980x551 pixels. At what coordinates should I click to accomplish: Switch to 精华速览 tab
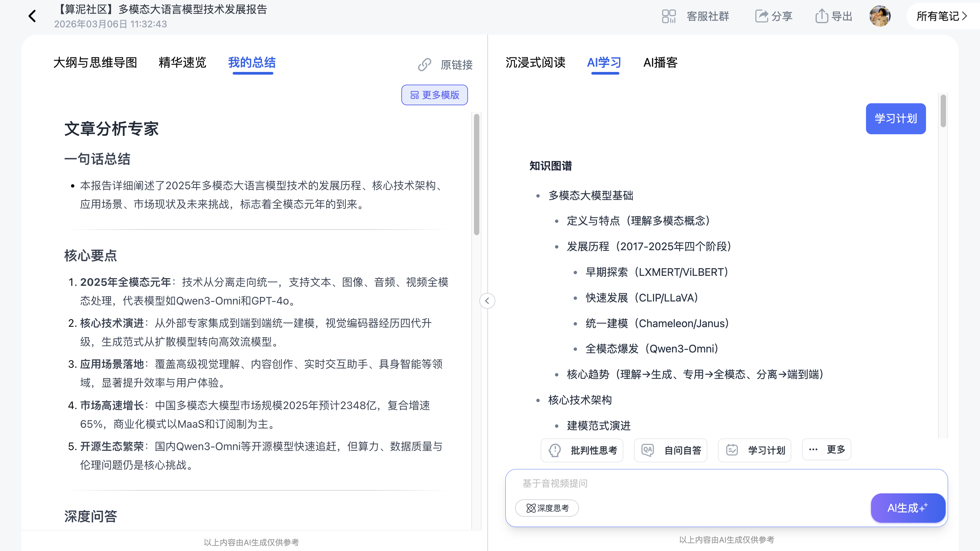click(183, 62)
